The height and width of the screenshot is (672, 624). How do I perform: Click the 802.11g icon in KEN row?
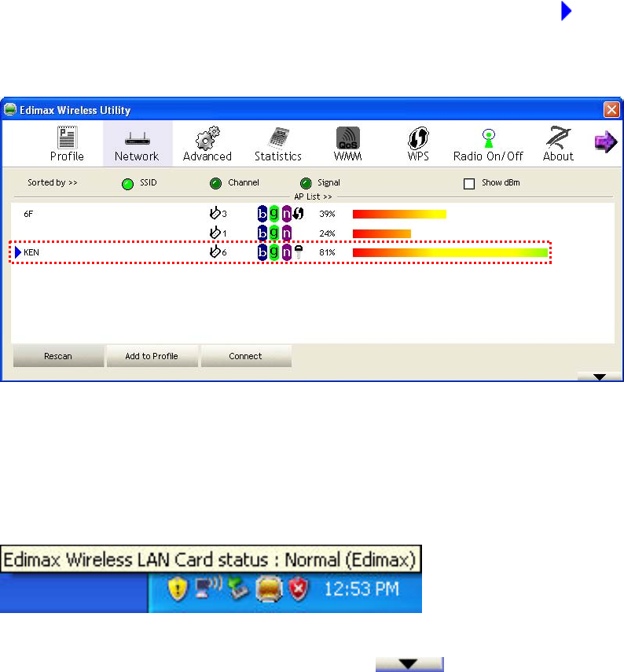pyautogui.click(x=273, y=252)
